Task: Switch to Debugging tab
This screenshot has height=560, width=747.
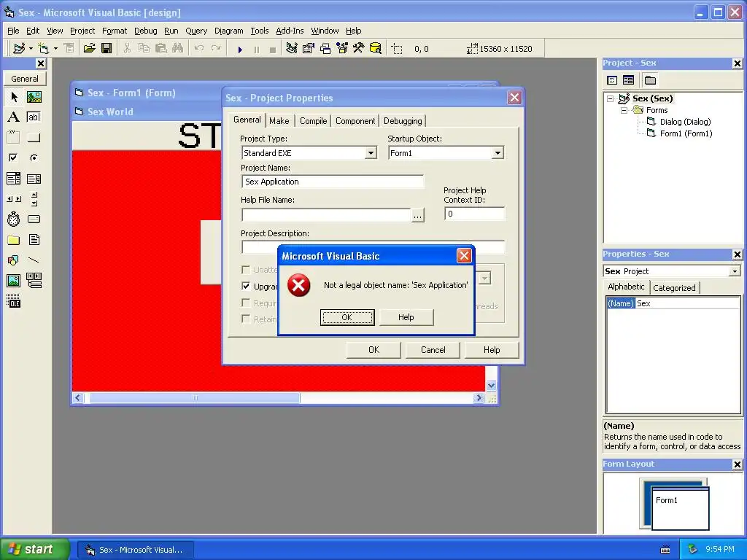Action: tap(403, 121)
